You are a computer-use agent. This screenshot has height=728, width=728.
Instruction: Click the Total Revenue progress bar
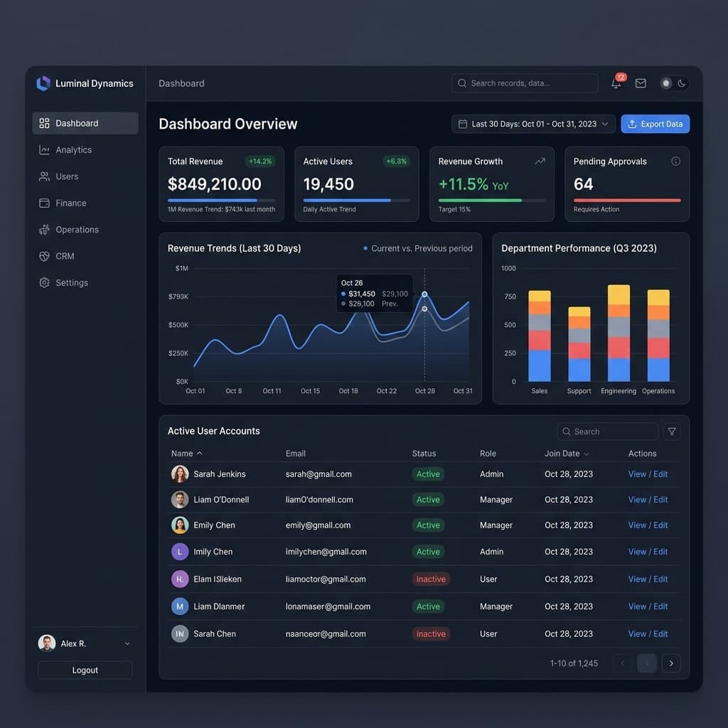(222, 200)
